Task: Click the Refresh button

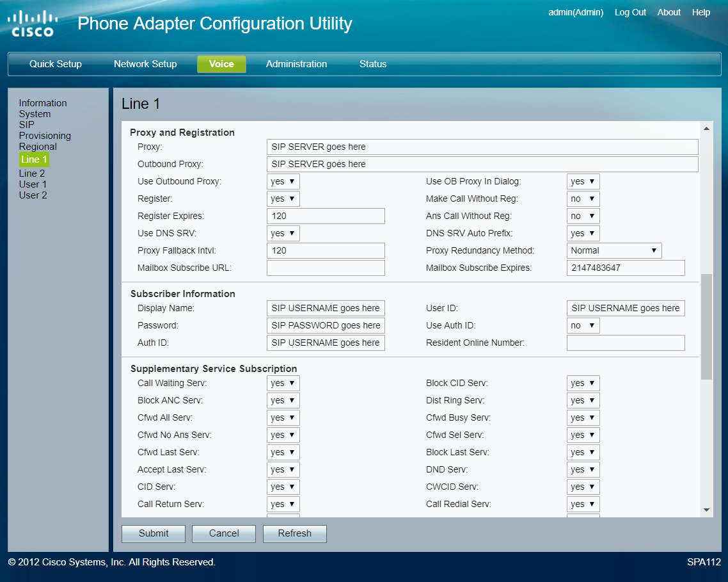Action: pos(294,533)
